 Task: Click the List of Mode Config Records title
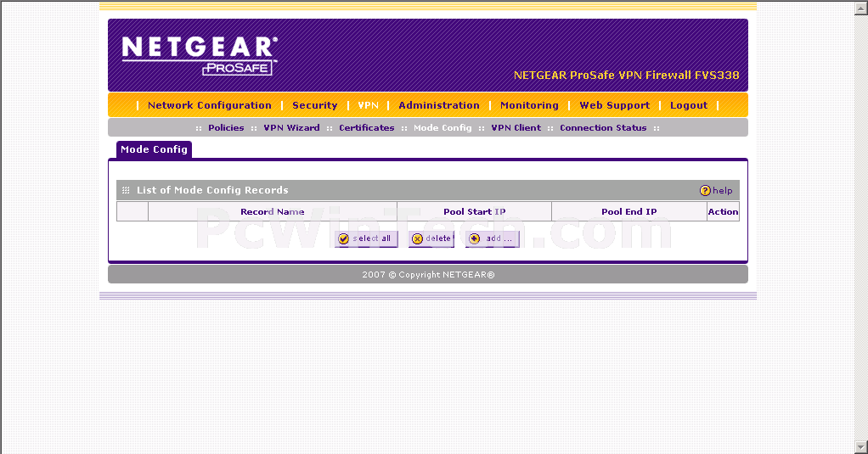point(212,190)
